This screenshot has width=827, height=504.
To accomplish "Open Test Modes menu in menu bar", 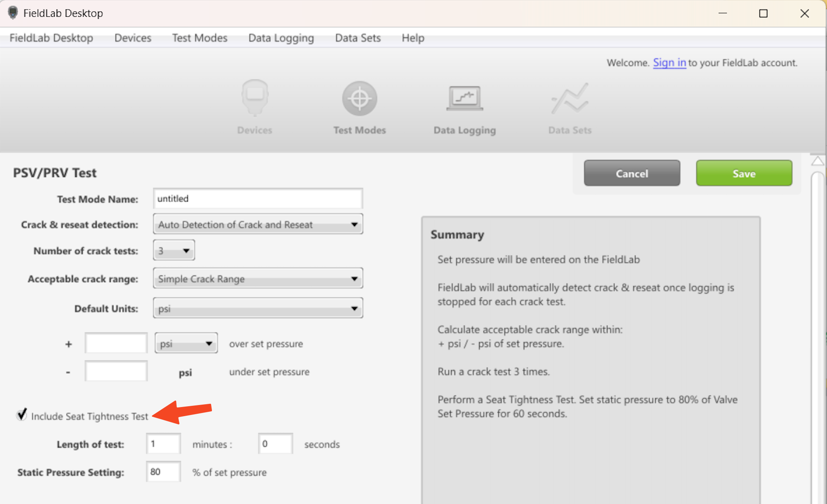I will 200,38.
